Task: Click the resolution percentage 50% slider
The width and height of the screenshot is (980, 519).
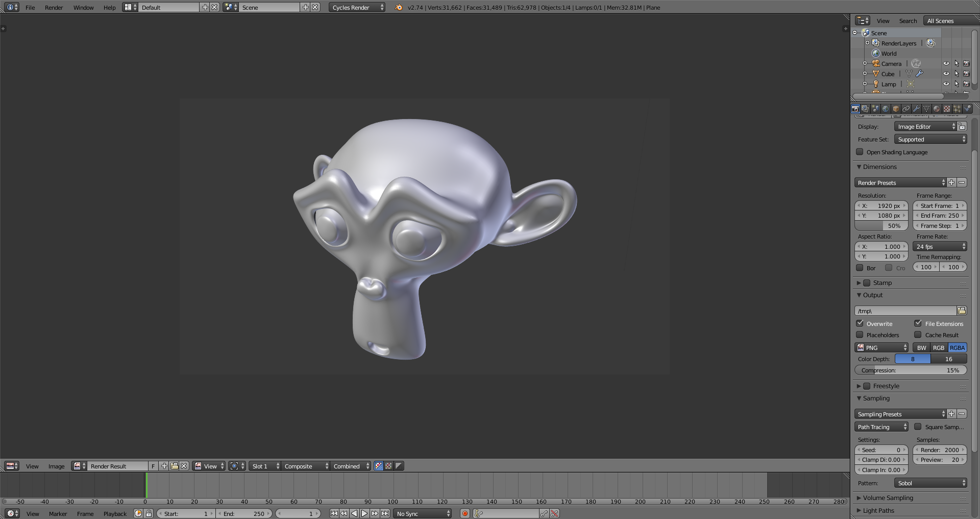Action: (x=881, y=225)
